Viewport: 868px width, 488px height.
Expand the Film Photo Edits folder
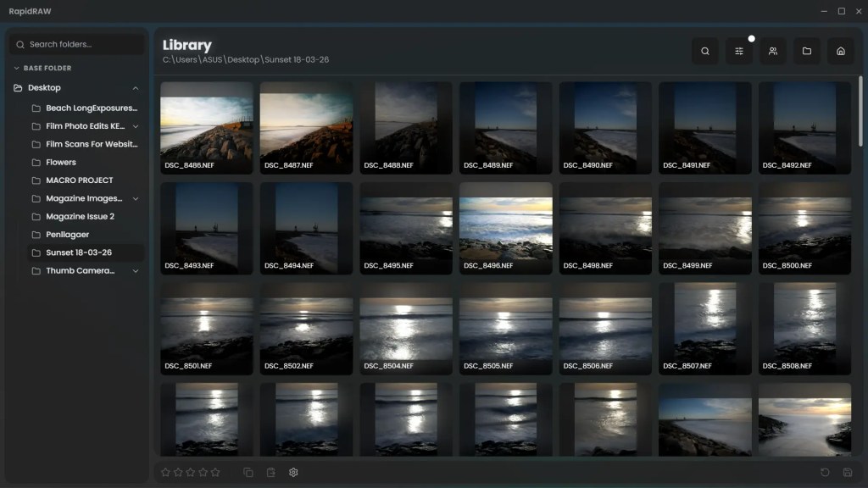(136, 126)
